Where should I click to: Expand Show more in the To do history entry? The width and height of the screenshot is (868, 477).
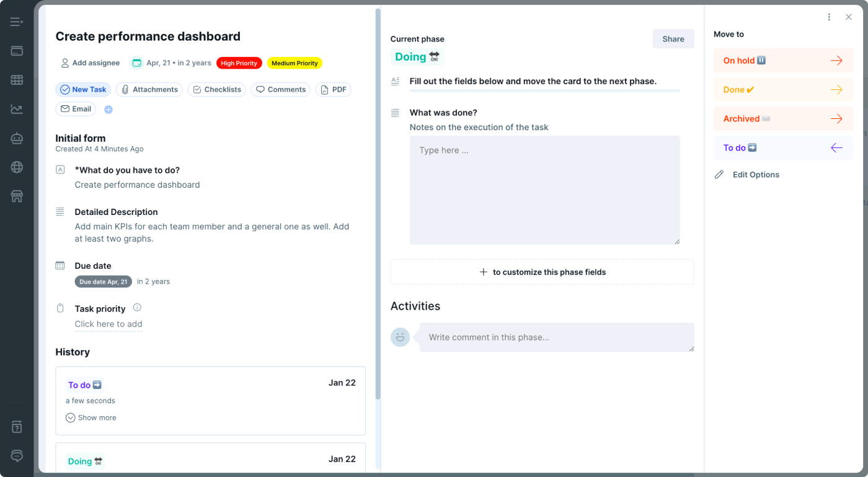click(x=91, y=418)
